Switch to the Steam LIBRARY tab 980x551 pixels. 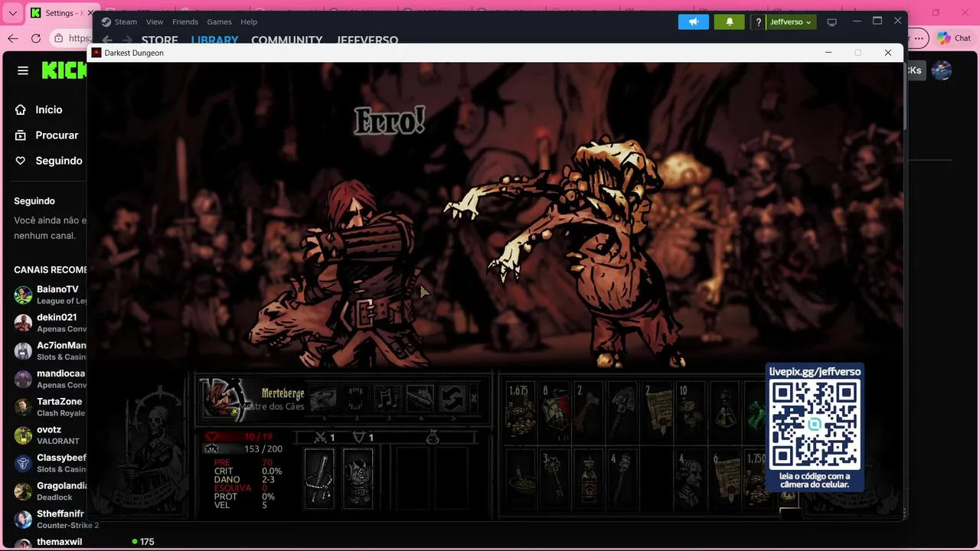pyautogui.click(x=214, y=40)
